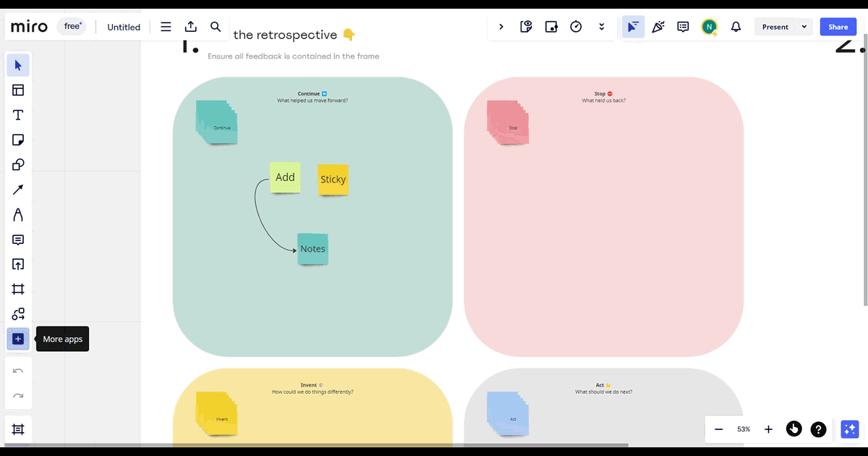868x456 pixels.
Task: Open the Present dropdown arrow
Action: pos(804,27)
